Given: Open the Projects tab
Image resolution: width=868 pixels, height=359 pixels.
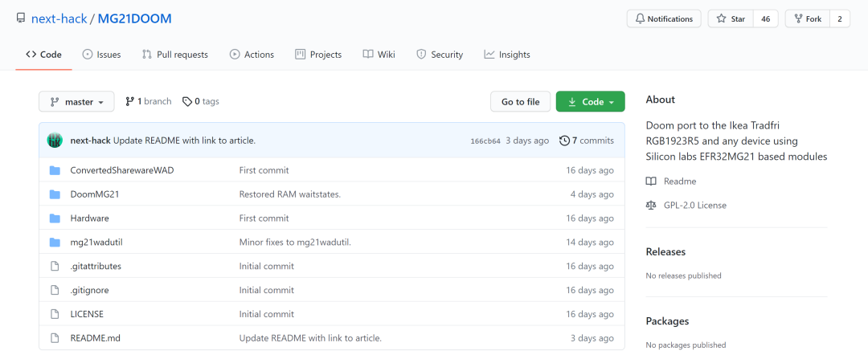Looking at the screenshot, I should point(318,54).
